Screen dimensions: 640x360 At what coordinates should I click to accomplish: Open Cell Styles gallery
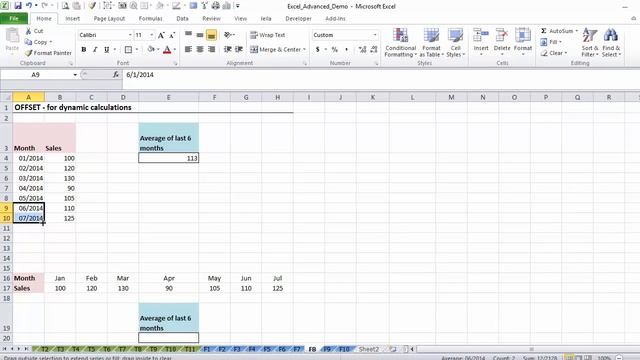[455, 42]
